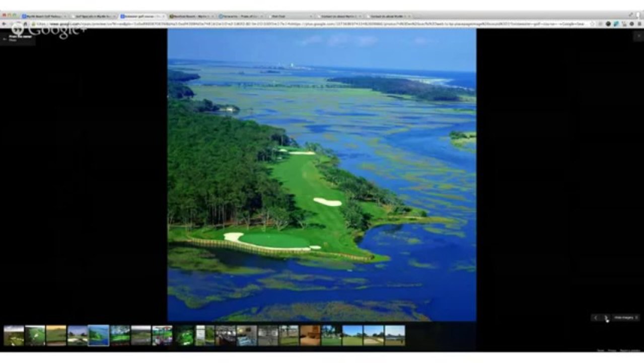Click the Hide imagery button

tap(625, 318)
